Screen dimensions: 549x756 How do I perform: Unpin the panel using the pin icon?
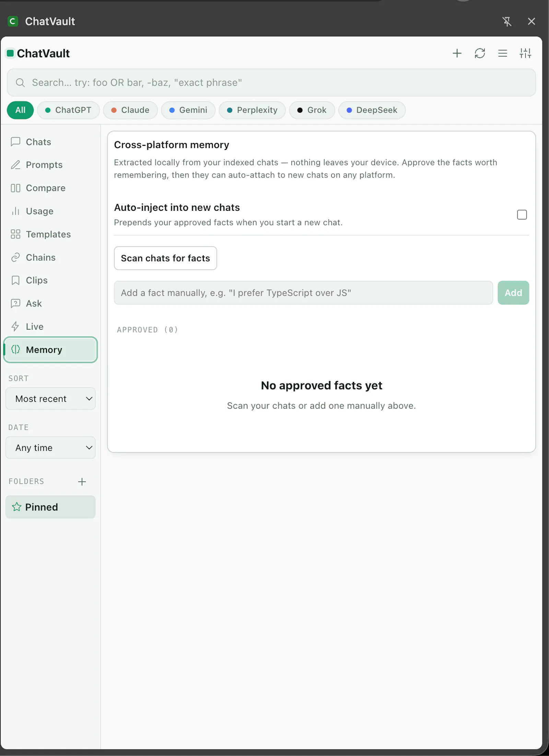507,21
